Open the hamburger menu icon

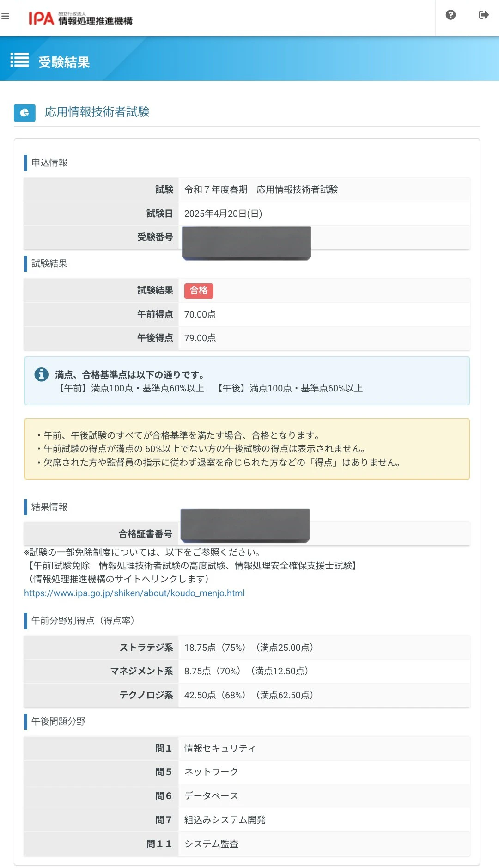(x=6, y=16)
